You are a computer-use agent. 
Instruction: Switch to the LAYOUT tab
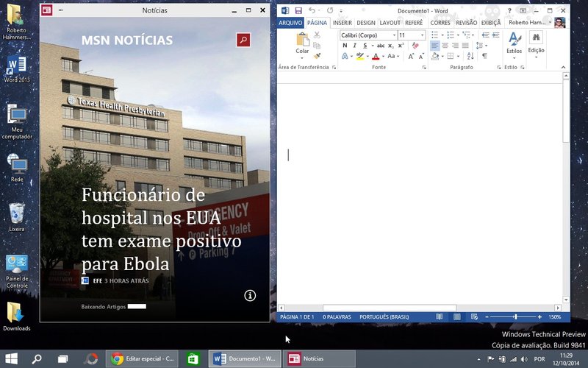(x=390, y=23)
